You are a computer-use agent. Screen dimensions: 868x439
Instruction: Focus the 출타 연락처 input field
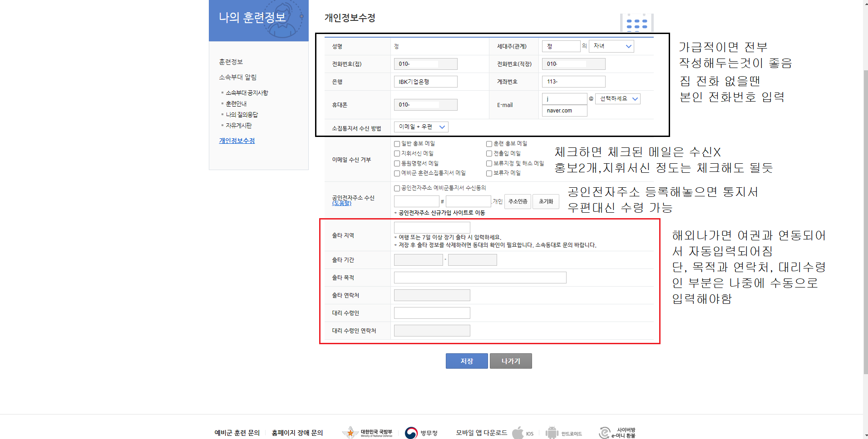432,295
